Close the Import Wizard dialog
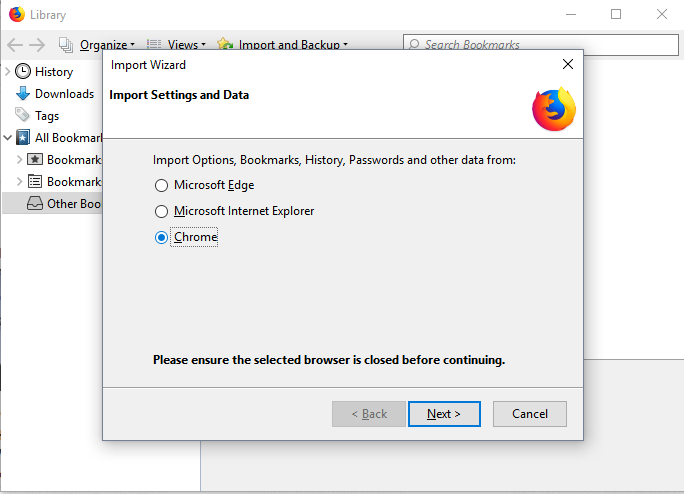Viewport: 684px width, 494px height. tap(568, 64)
